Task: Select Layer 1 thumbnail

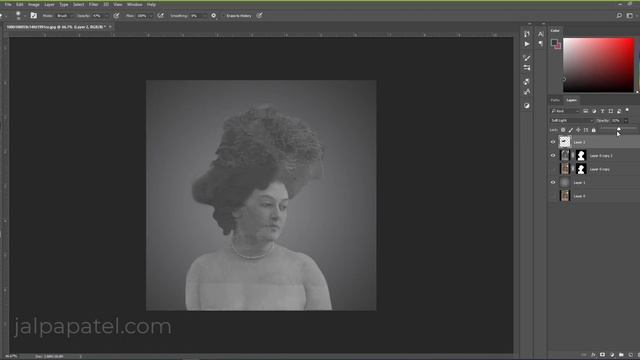Action: point(565,182)
